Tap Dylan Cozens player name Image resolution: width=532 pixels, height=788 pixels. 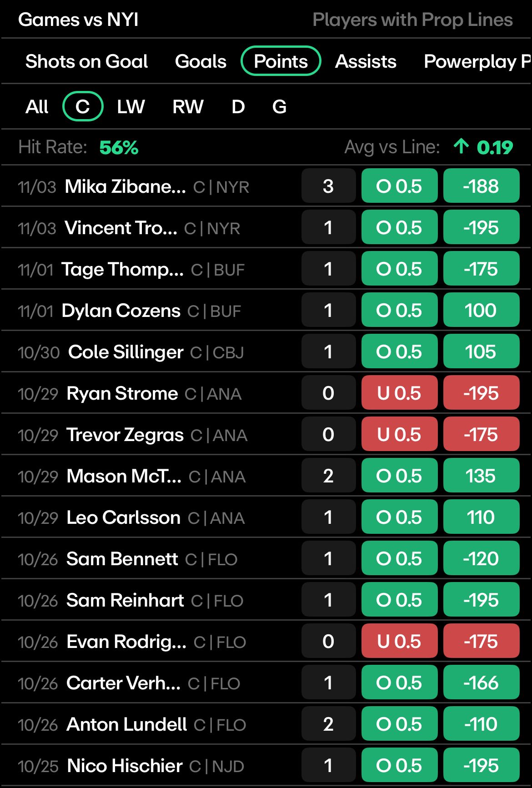[121, 311]
